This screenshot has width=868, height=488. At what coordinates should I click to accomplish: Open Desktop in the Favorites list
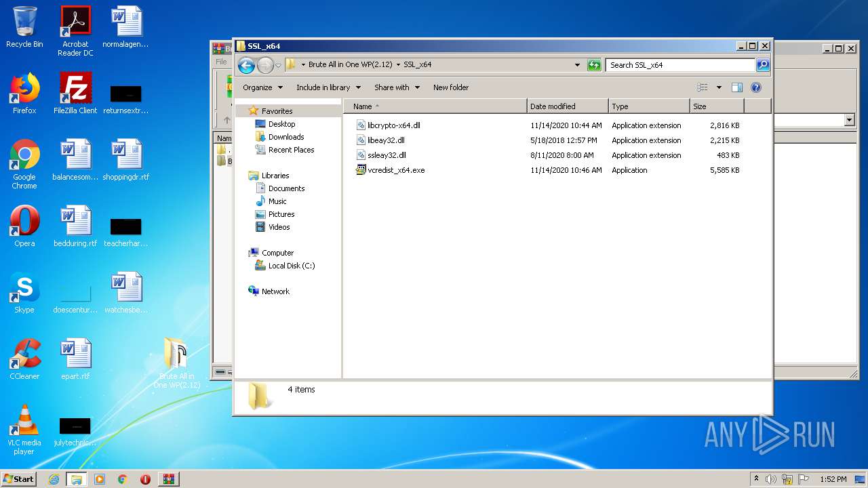click(x=281, y=124)
